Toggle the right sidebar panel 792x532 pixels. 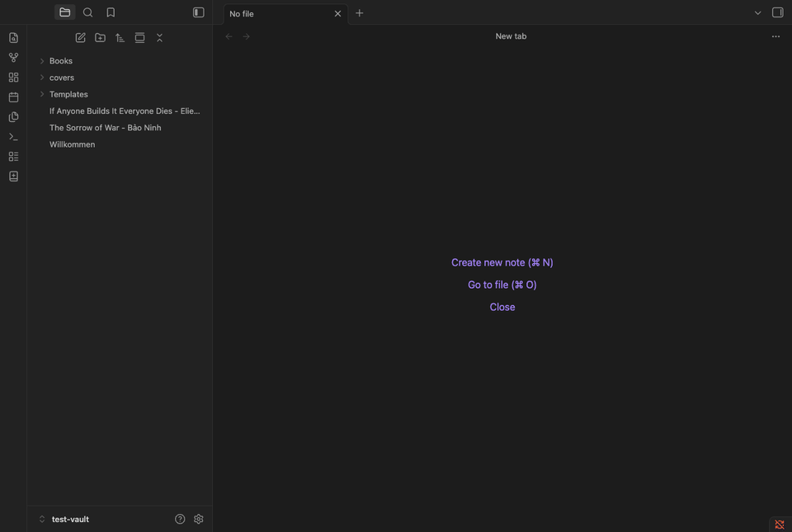(778, 12)
